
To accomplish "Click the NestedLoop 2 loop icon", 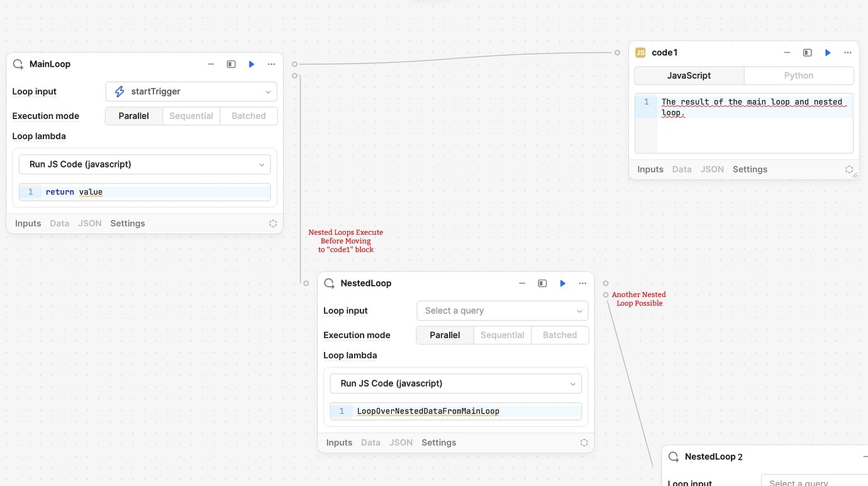I will [x=674, y=457].
